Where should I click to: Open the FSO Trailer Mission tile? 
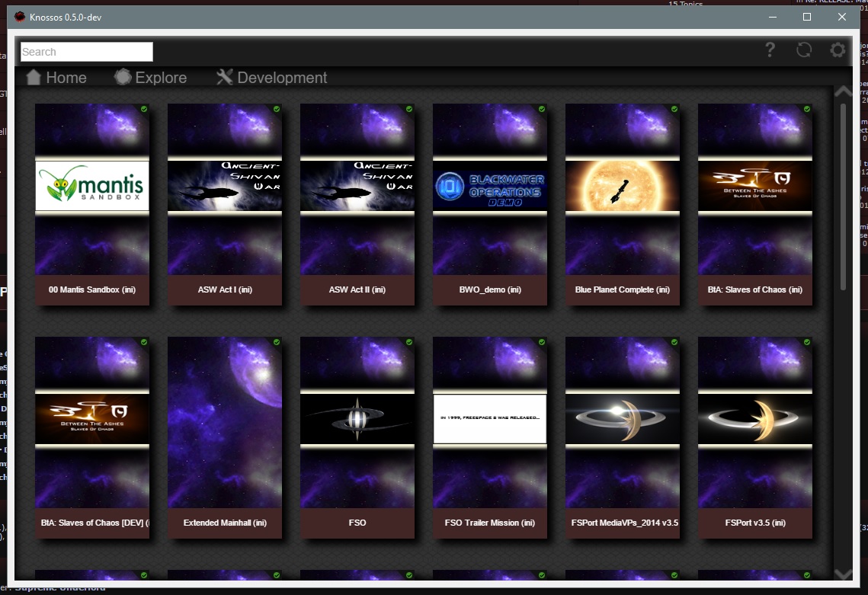coord(490,437)
